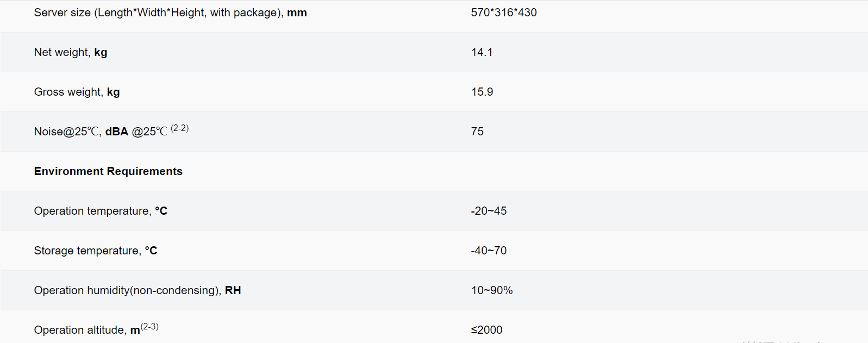The width and height of the screenshot is (868, 343).
Task: Select the 15.9 gross weight value
Action: click(482, 92)
